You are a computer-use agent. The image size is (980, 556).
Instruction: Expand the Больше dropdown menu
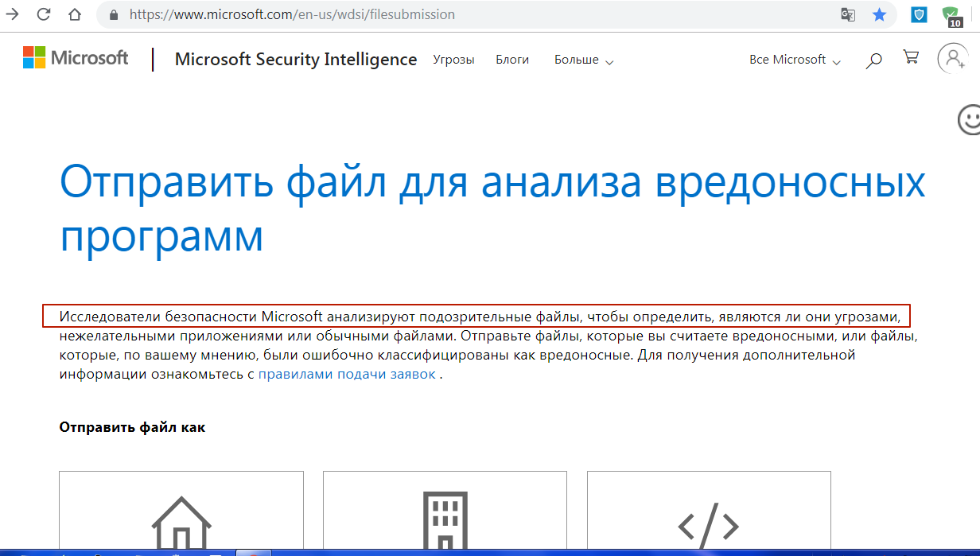(x=584, y=60)
